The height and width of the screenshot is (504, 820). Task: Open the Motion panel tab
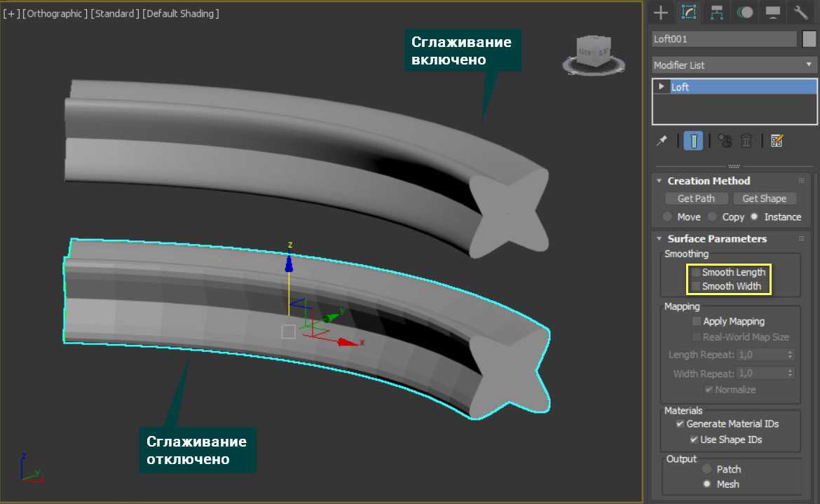coord(745,12)
